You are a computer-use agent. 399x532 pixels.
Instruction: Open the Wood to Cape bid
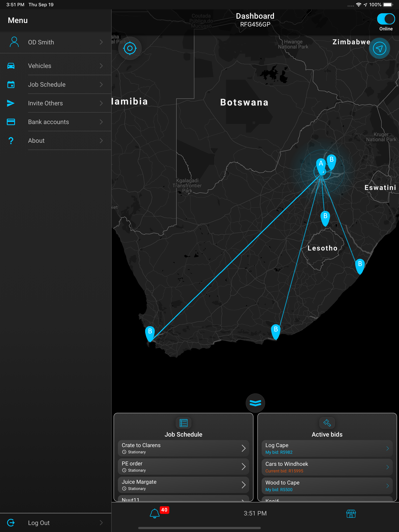(327, 486)
